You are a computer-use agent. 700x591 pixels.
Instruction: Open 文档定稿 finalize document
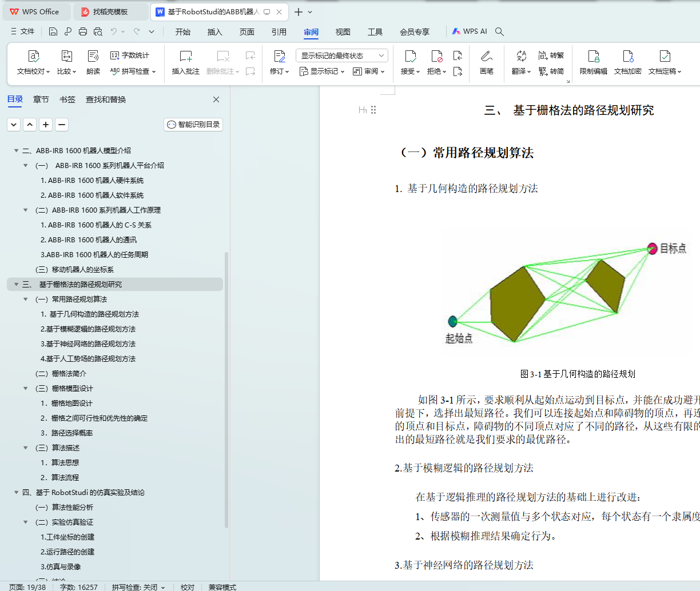665,63
